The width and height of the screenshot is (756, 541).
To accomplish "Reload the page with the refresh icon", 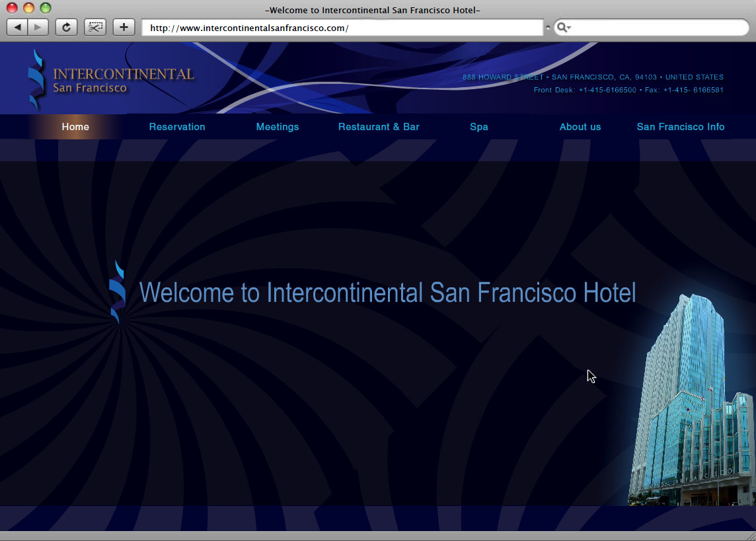I will [66, 27].
